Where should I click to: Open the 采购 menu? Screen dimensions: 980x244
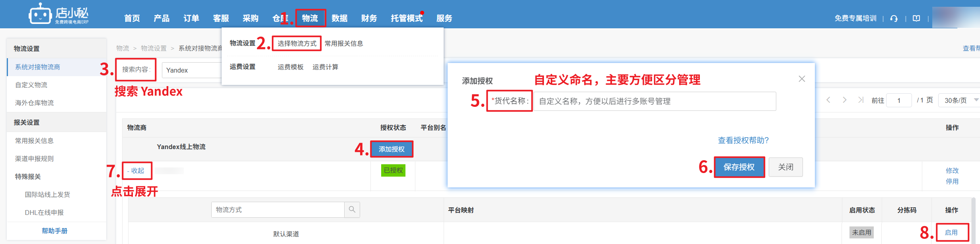pyautogui.click(x=251, y=18)
